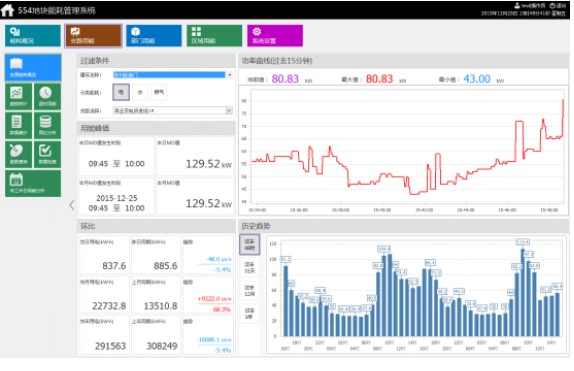Click the peak point on power curve

563,100
